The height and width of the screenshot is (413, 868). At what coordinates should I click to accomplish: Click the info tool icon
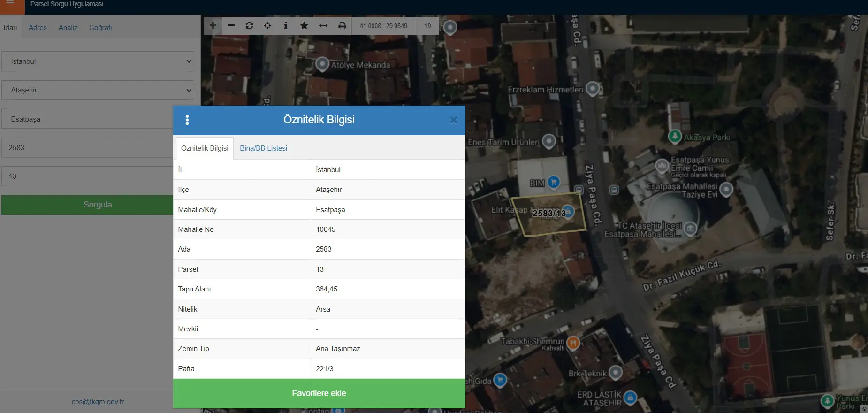point(286,26)
